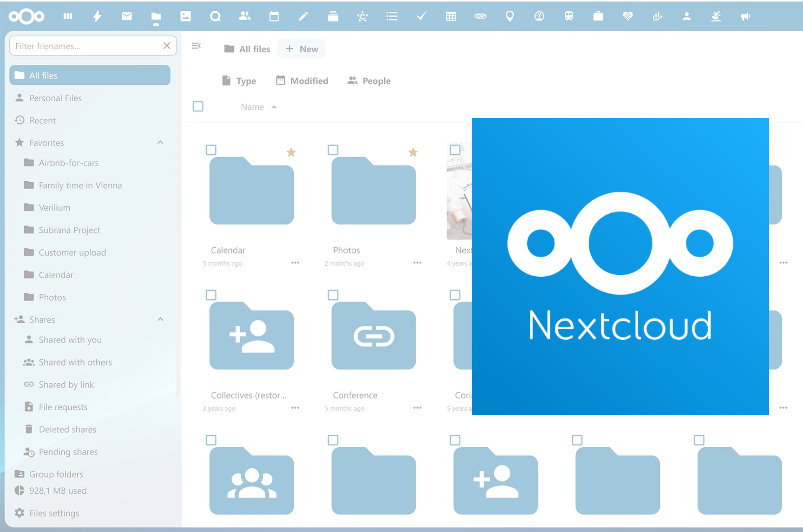Open the Photos app icon
Viewport: 803px width, 532px height.
pyautogui.click(x=186, y=16)
